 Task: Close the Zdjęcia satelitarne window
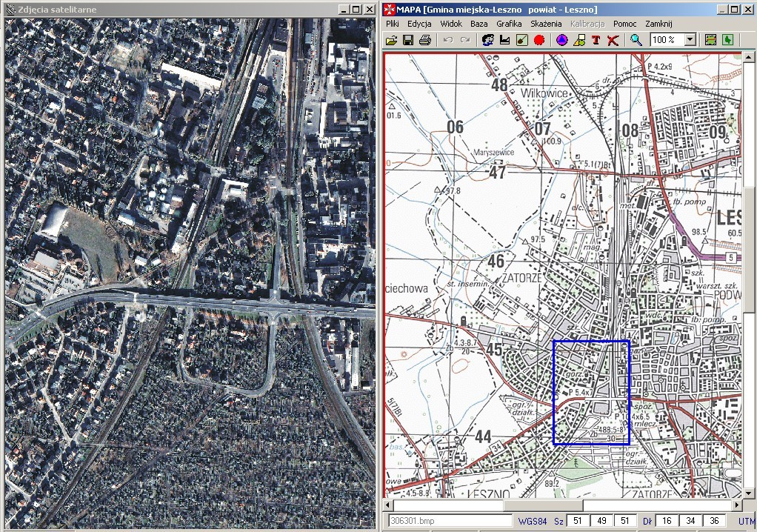tap(370, 10)
